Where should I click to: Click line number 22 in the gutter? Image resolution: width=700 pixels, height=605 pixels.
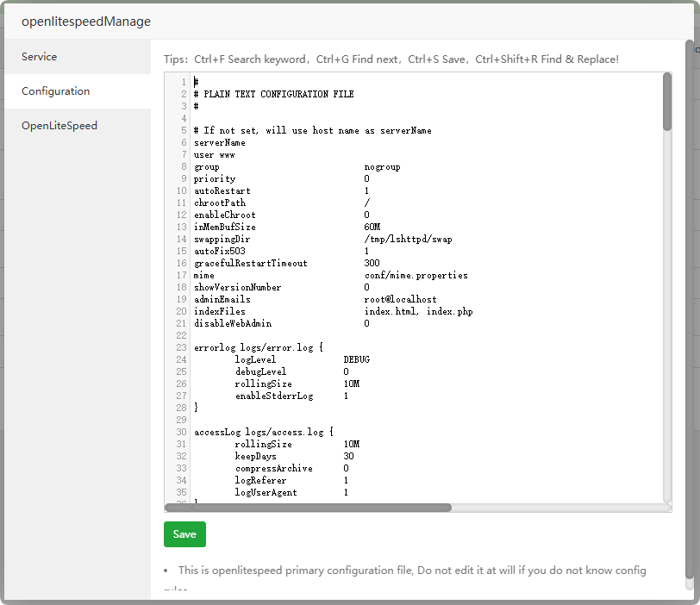tap(181, 335)
